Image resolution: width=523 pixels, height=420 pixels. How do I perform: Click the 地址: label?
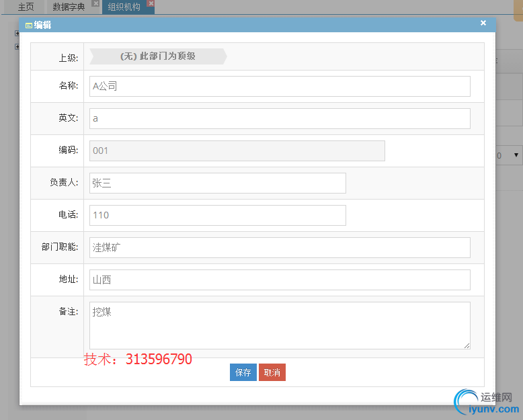coord(69,279)
